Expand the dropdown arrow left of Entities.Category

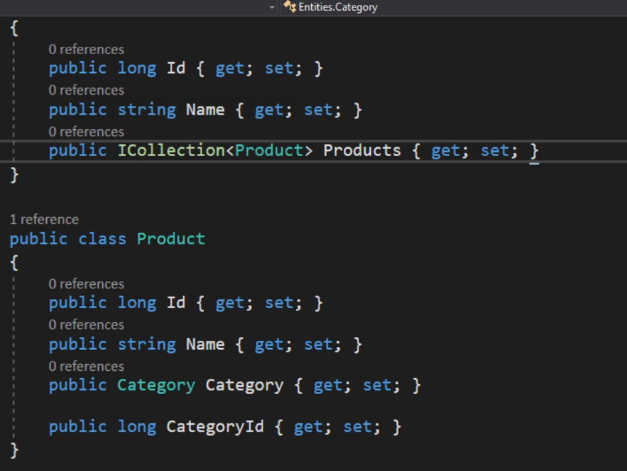(272, 7)
